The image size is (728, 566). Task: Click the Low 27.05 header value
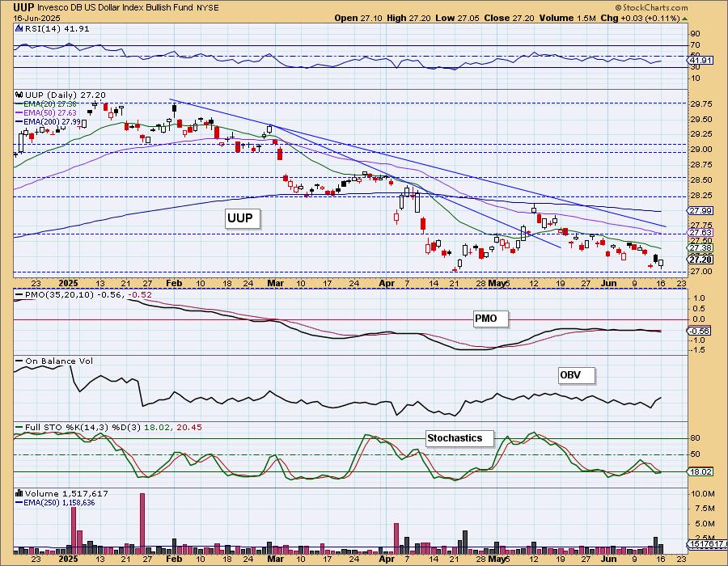pyautogui.click(x=457, y=18)
